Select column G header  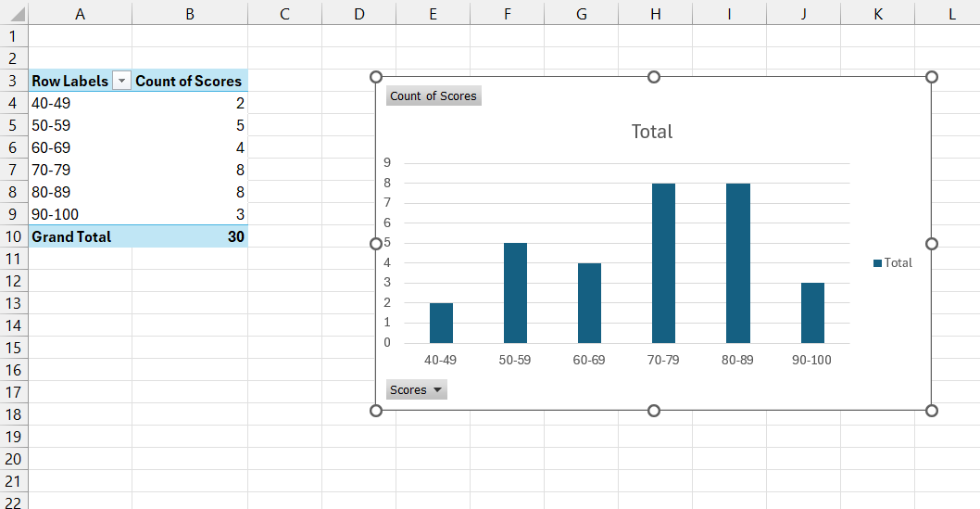[582, 13]
